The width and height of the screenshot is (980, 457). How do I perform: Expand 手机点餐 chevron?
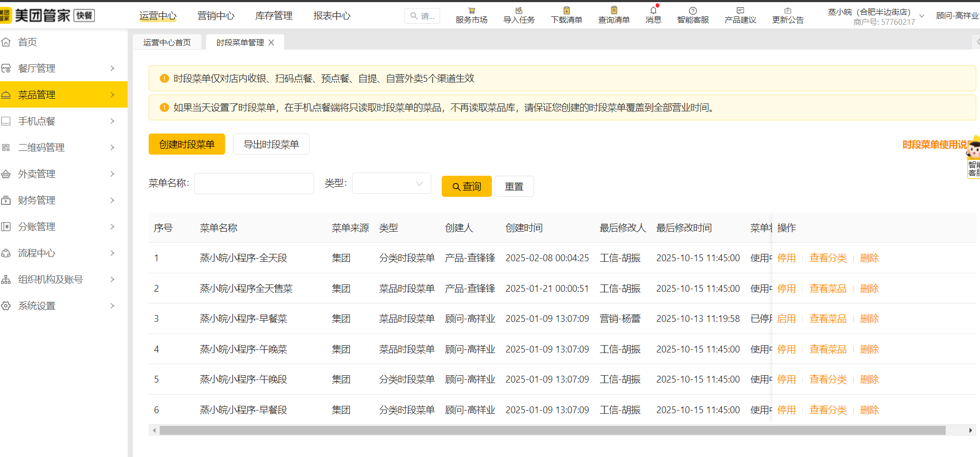[x=112, y=121]
